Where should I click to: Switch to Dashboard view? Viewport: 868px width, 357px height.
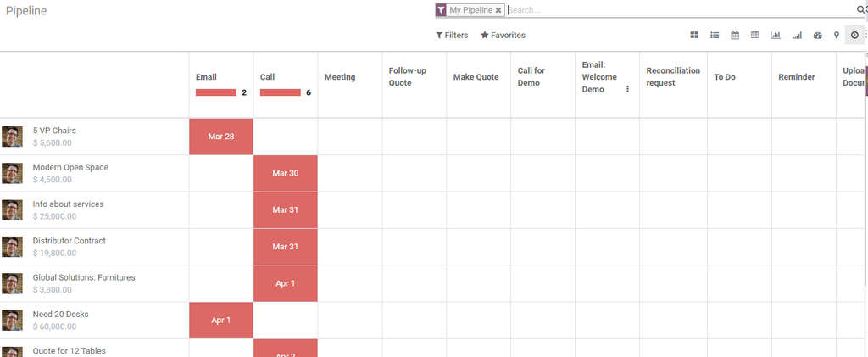click(x=818, y=36)
